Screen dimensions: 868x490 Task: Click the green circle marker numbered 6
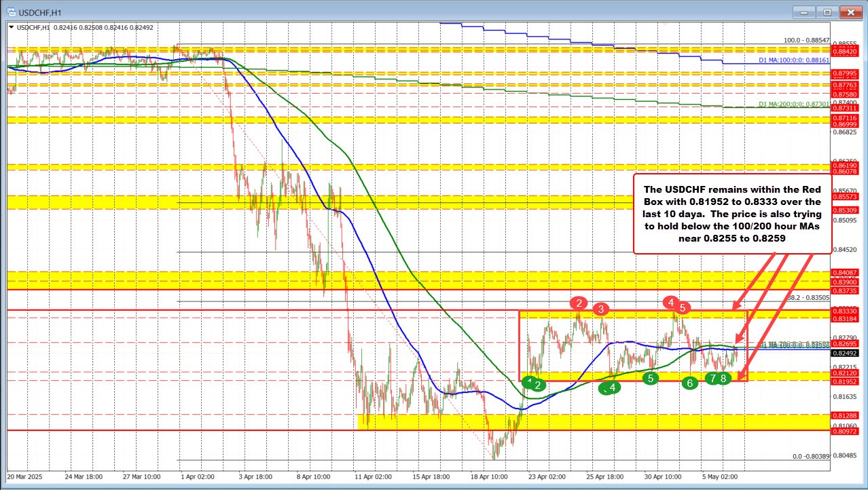[x=691, y=383]
